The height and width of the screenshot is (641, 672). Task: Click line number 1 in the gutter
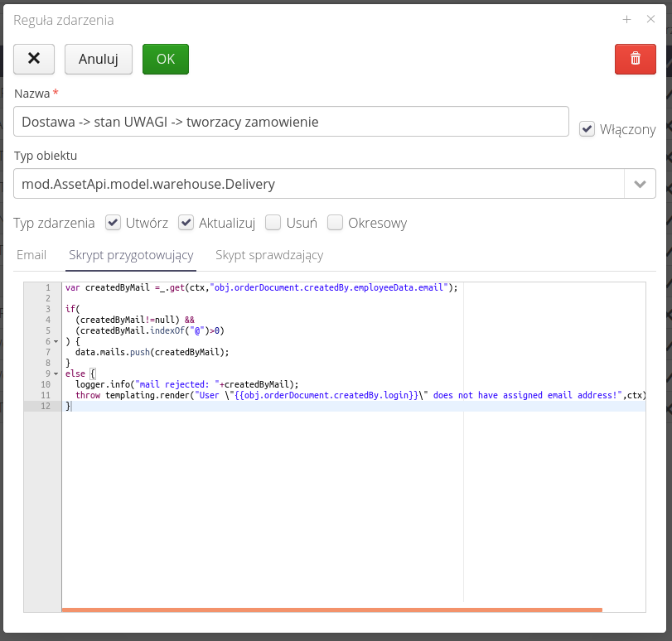point(48,287)
